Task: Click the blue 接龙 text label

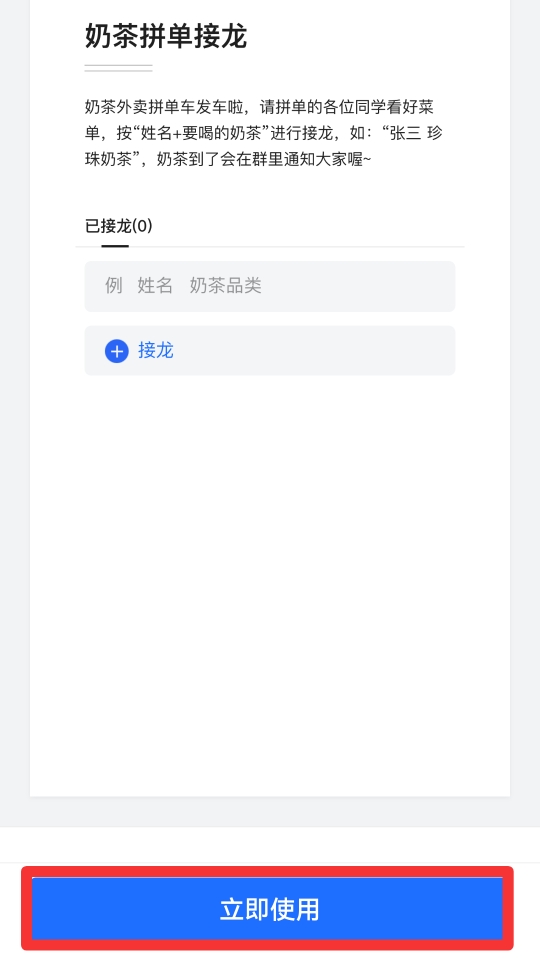Action: click(156, 351)
